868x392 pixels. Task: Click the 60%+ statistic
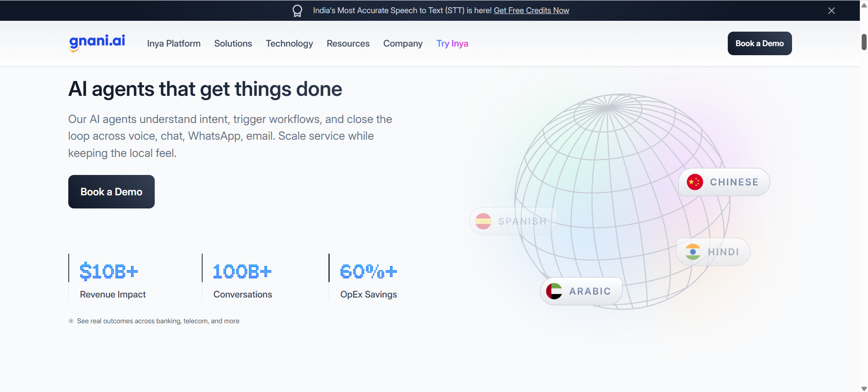369,271
